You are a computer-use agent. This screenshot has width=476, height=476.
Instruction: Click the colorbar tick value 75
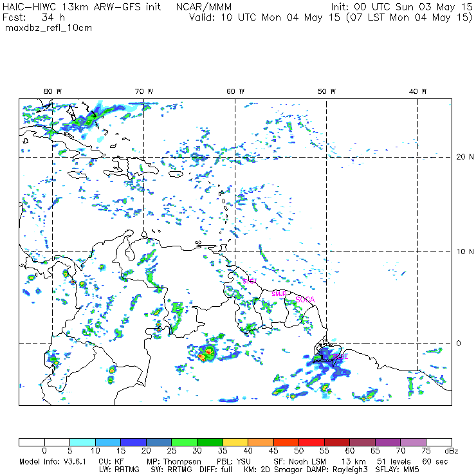tap(426, 451)
